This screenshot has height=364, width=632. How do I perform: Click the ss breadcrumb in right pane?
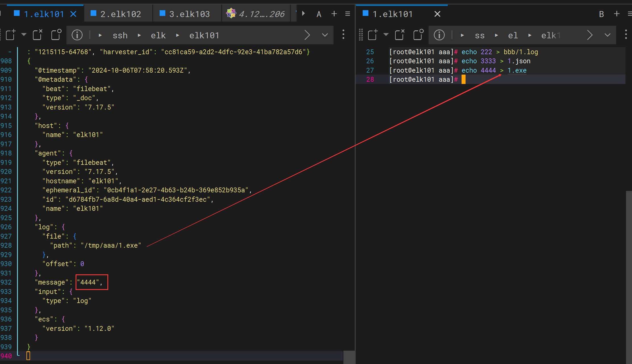tap(480, 35)
